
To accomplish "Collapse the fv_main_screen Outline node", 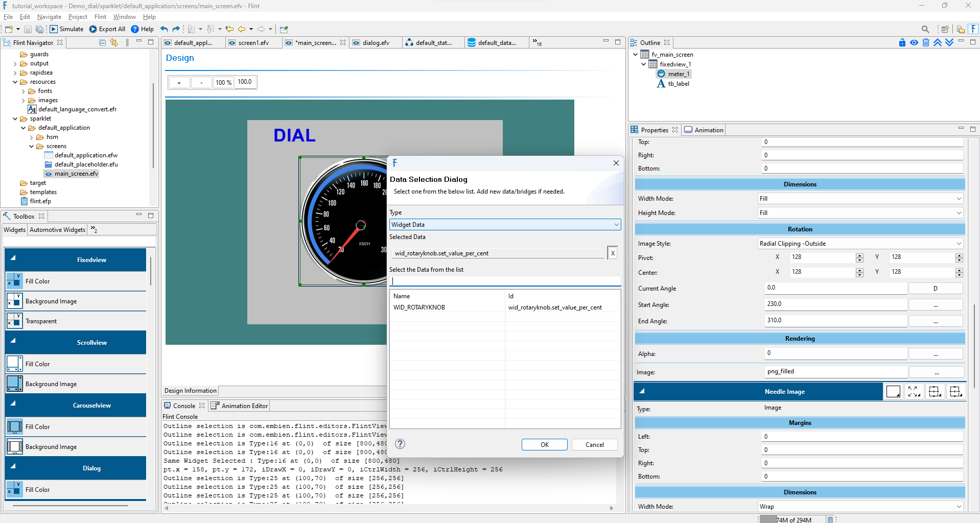I will [x=635, y=54].
